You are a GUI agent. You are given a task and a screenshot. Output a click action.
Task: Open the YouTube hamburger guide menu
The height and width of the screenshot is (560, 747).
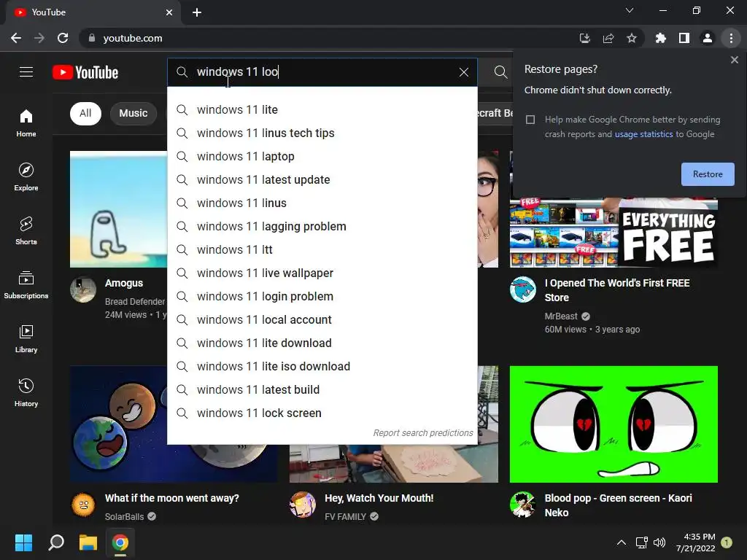(x=26, y=72)
